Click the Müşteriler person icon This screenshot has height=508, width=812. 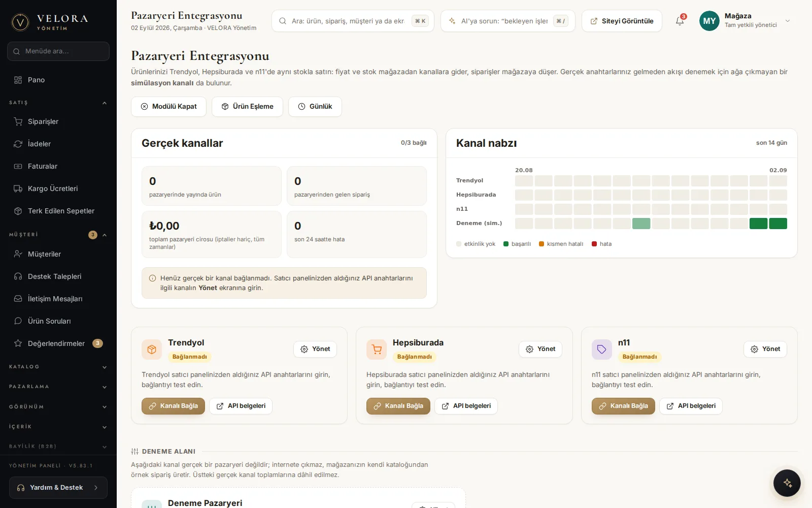tap(18, 254)
